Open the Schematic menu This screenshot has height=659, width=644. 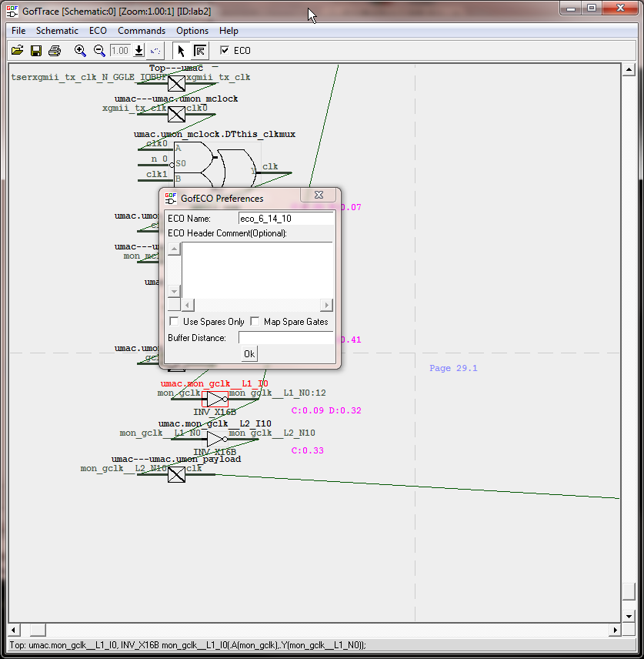click(x=57, y=31)
